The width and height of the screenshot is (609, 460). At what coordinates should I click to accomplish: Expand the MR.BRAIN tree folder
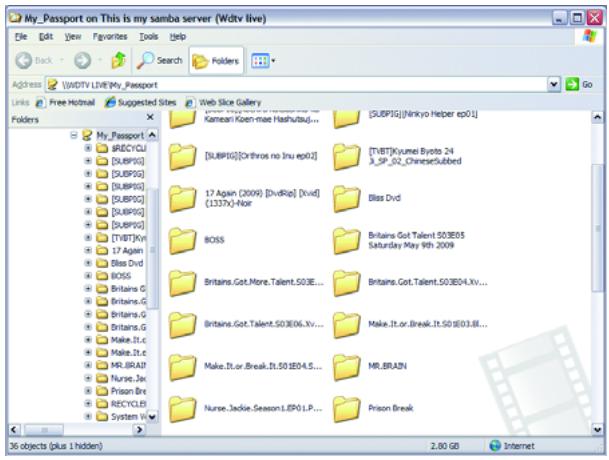(x=88, y=365)
